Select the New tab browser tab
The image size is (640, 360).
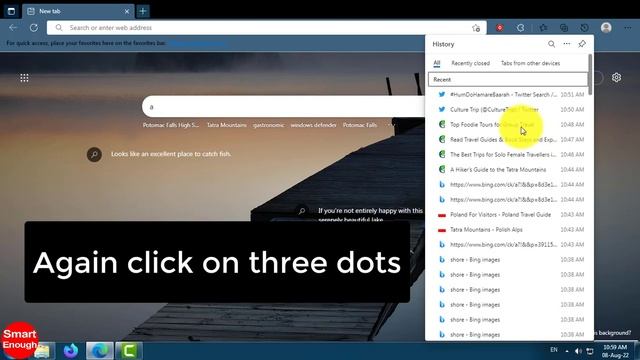coord(78,11)
